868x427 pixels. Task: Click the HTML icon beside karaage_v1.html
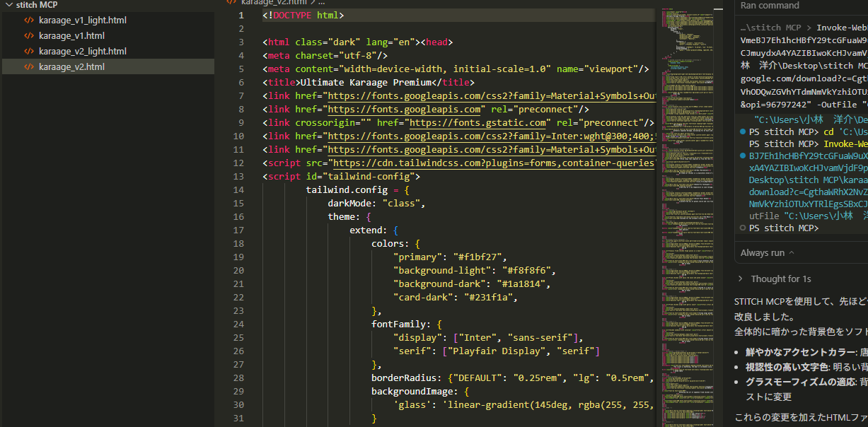(x=29, y=36)
